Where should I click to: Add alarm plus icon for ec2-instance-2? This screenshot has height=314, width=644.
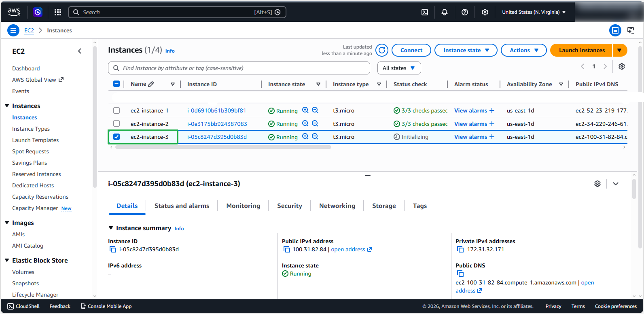click(492, 124)
